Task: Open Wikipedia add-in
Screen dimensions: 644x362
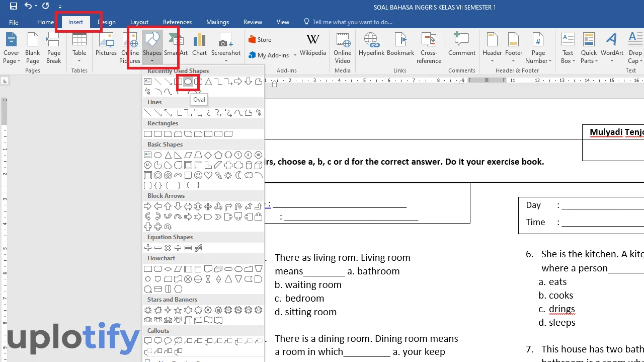Action: coord(312,45)
